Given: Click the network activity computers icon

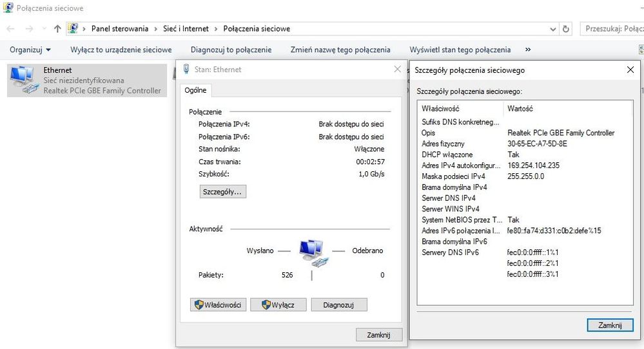Looking at the screenshot, I should tap(313, 252).
